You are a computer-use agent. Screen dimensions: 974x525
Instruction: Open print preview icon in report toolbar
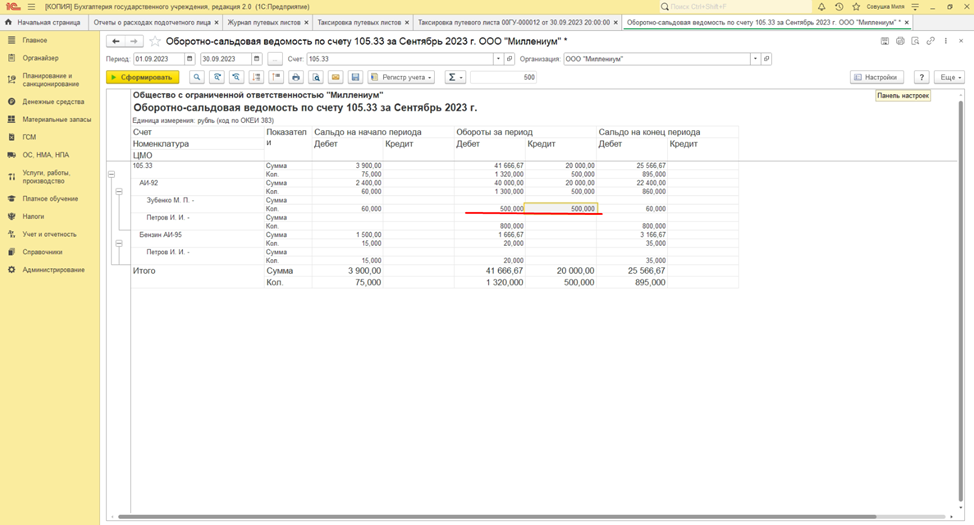pos(316,77)
